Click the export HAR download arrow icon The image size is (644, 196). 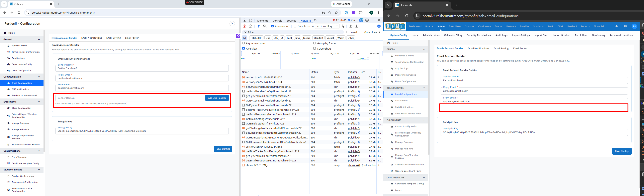tap(357, 26)
